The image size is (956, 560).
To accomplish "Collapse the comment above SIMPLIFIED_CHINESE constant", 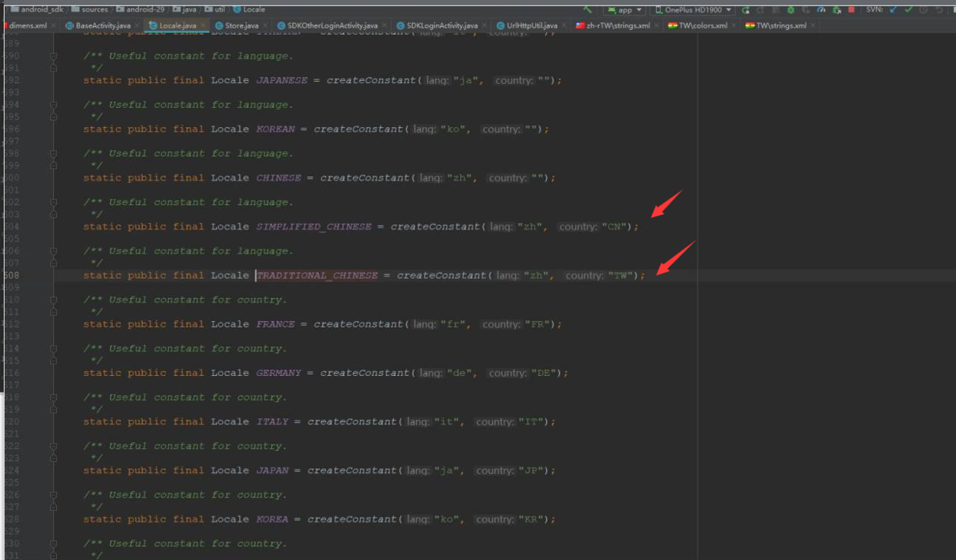I will pyautogui.click(x=53, y=203).
